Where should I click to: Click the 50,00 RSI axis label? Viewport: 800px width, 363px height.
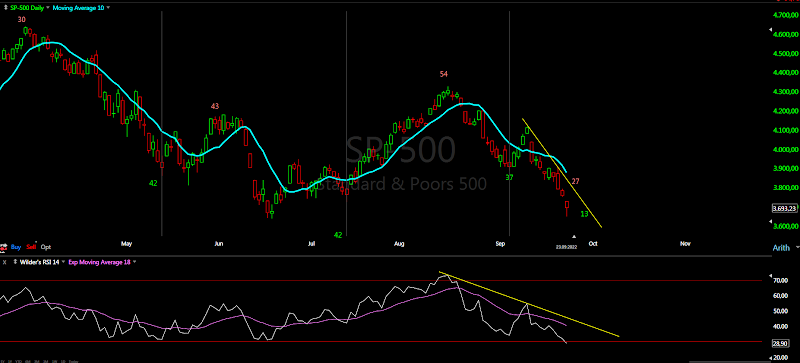click(782, 311)
